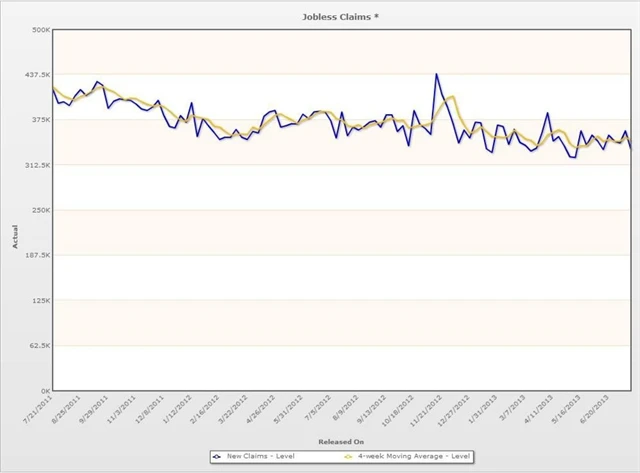Screen dimensions: 640x473
Task: Click the 4-week Moving Average legend marker
Action: tap(349, 456)
